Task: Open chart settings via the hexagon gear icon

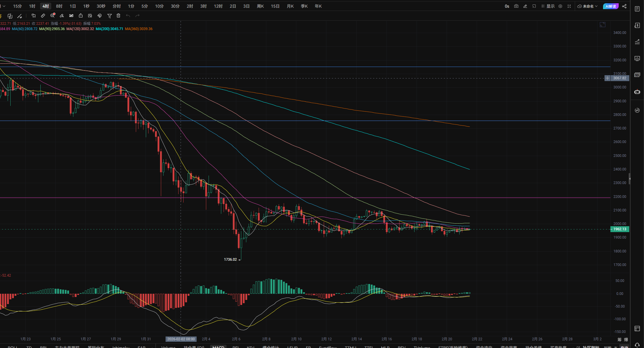Action: [560, 6]
